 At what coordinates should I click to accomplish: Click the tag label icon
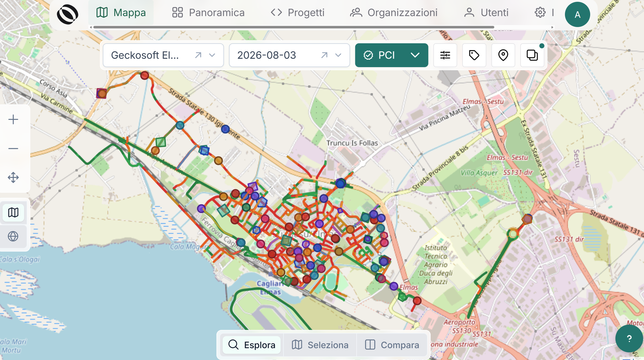474,55
